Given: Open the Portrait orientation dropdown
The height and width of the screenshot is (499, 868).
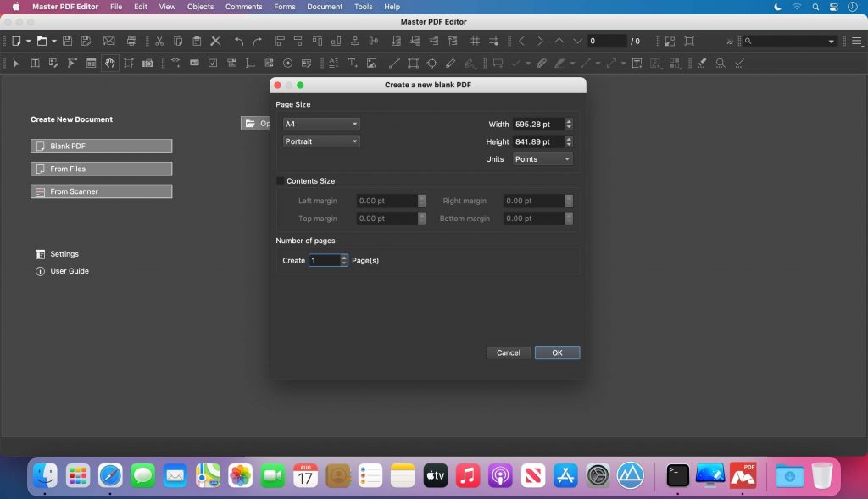Looking at the screenshot, I should (321, 141).
